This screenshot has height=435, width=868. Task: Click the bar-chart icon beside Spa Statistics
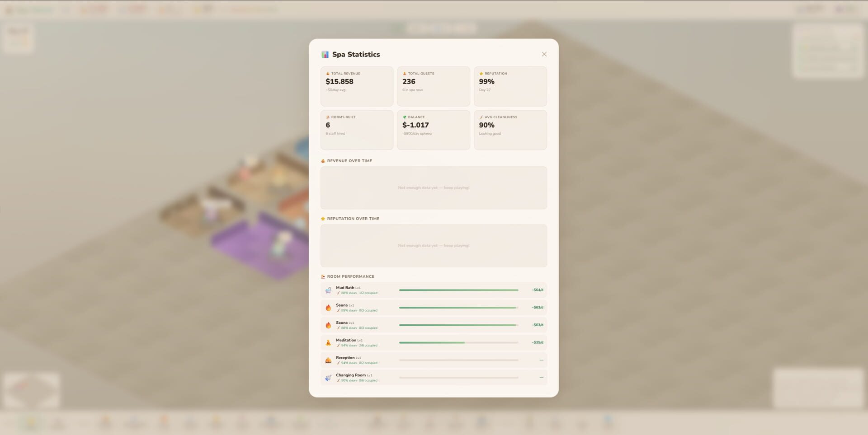(x=324, y=54)
